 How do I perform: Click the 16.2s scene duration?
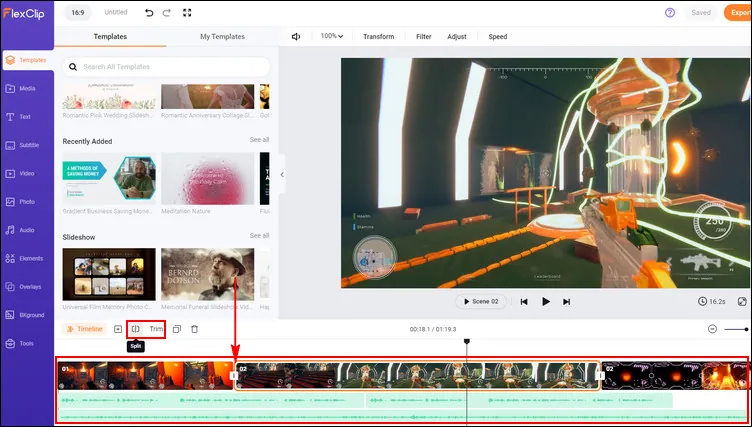(x=712, y=301)
